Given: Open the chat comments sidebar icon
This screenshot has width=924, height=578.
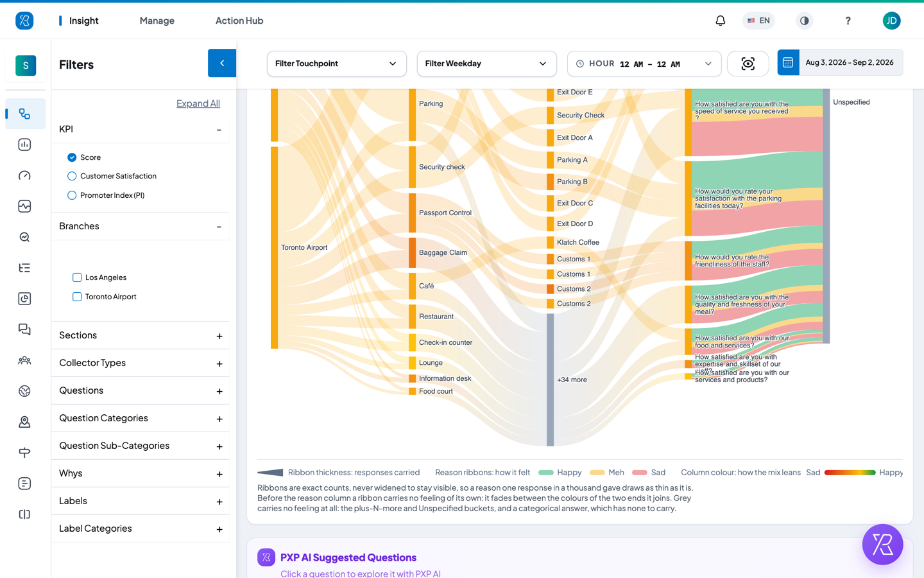Looking at the screenshot, I should point(25,329).
